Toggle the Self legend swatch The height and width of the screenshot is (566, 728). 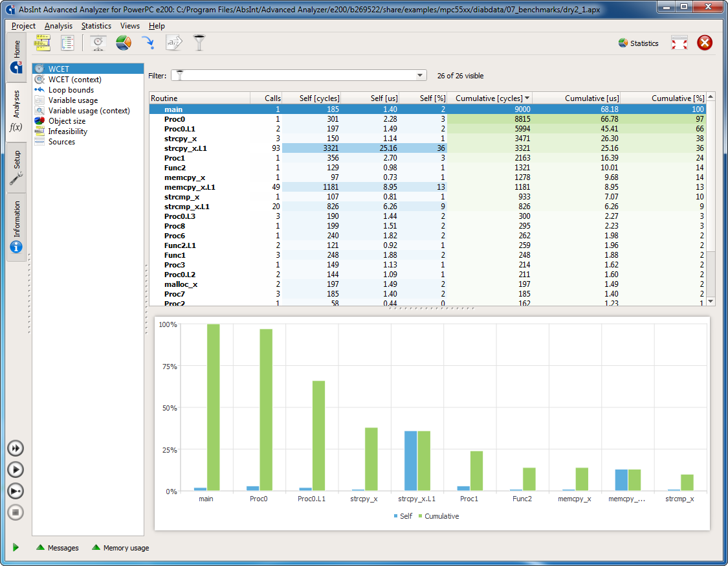tap(395, 516)
